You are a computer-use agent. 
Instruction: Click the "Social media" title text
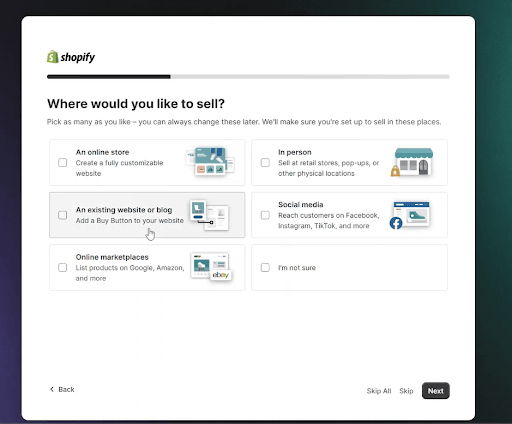pos(301,204)
